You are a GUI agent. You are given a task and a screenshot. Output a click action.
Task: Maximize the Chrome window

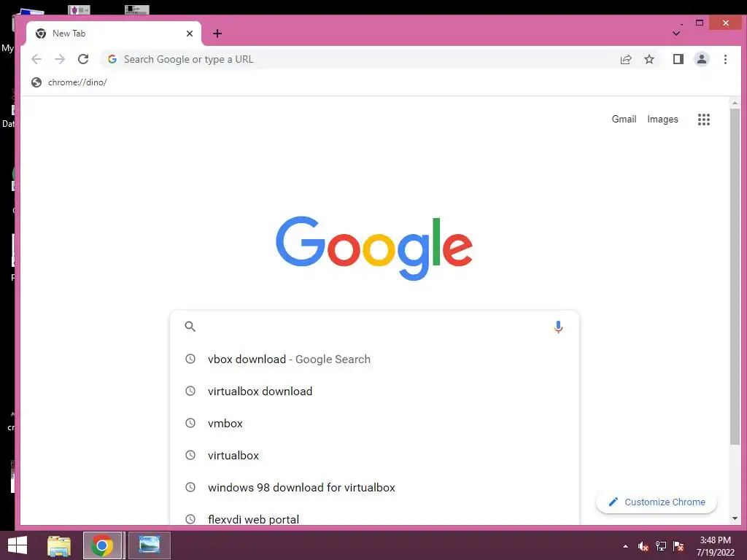(700, 23)
